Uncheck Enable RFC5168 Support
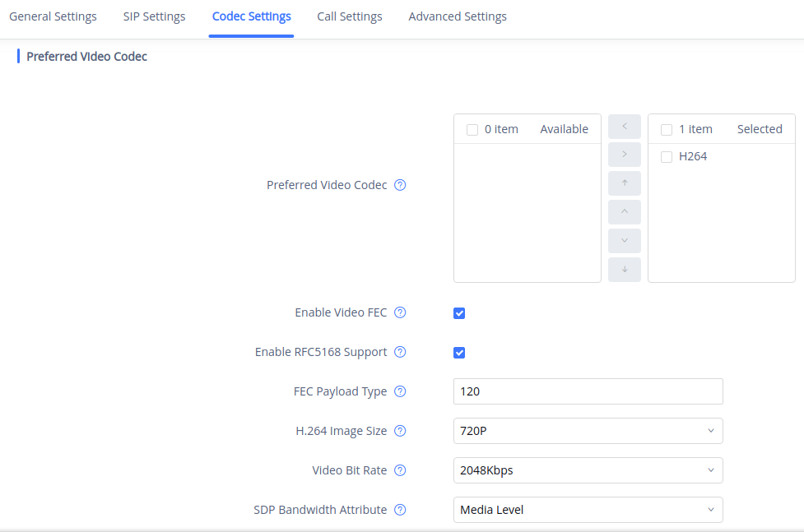 [459, 353]
